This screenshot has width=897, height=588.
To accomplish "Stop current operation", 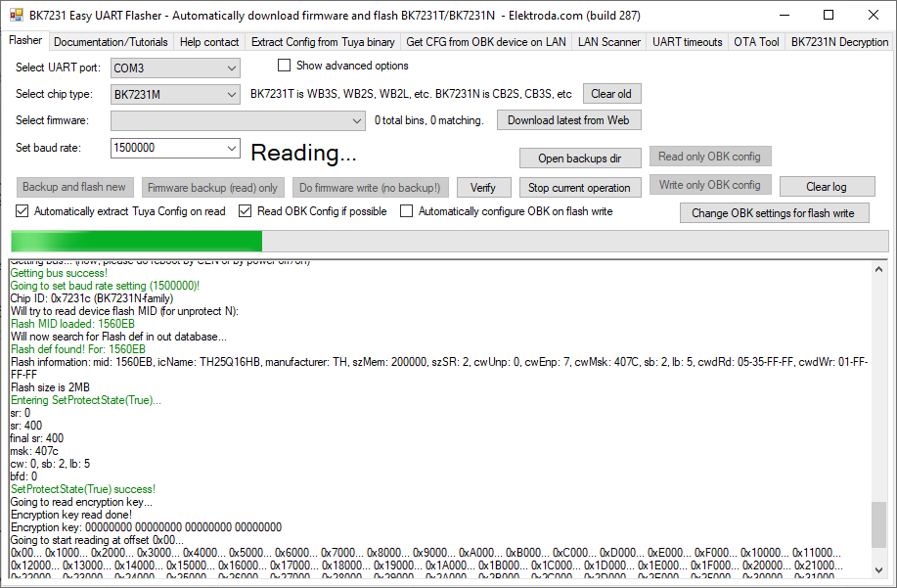I will pyautogui.click(x=579, y=188).
